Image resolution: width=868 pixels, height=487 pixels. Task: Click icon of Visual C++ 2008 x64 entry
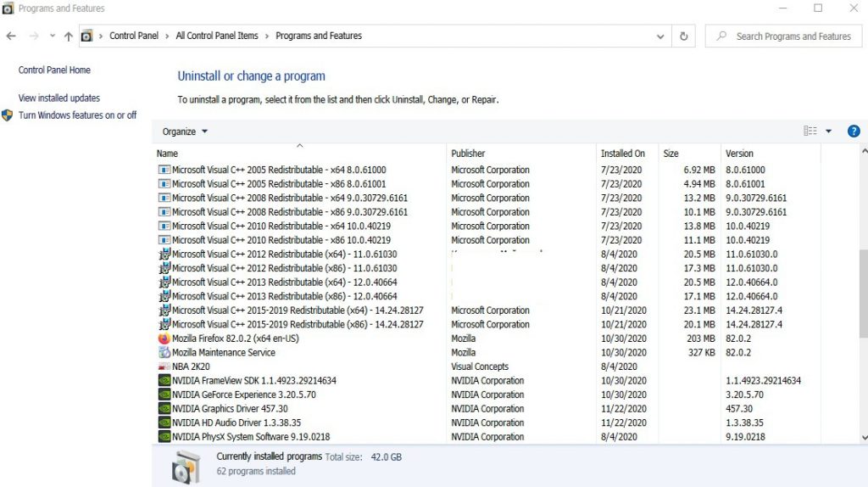(164, 198)
